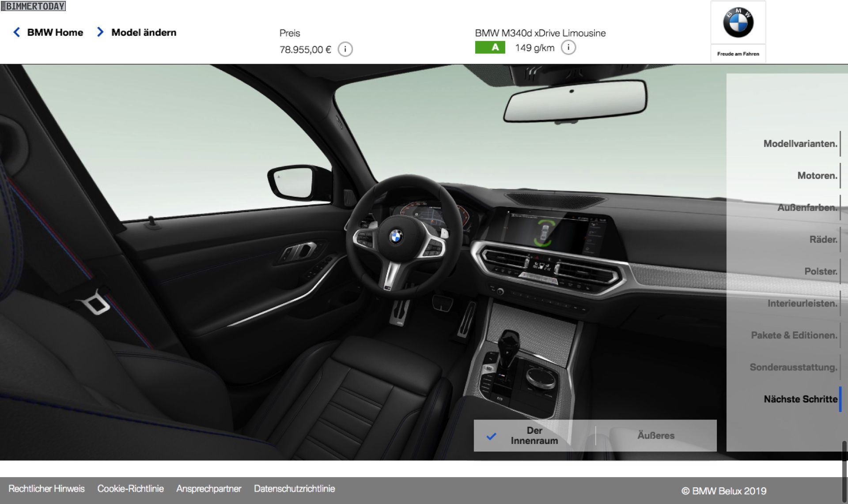Image resolution: width=848 pixels, height=504 pixels.
Task: Click the Bimmertoday watermark logo
Action: (34, 6)
